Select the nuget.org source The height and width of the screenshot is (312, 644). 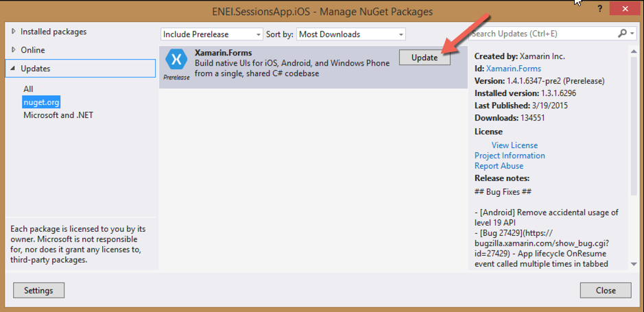click(x=42, y=101)
